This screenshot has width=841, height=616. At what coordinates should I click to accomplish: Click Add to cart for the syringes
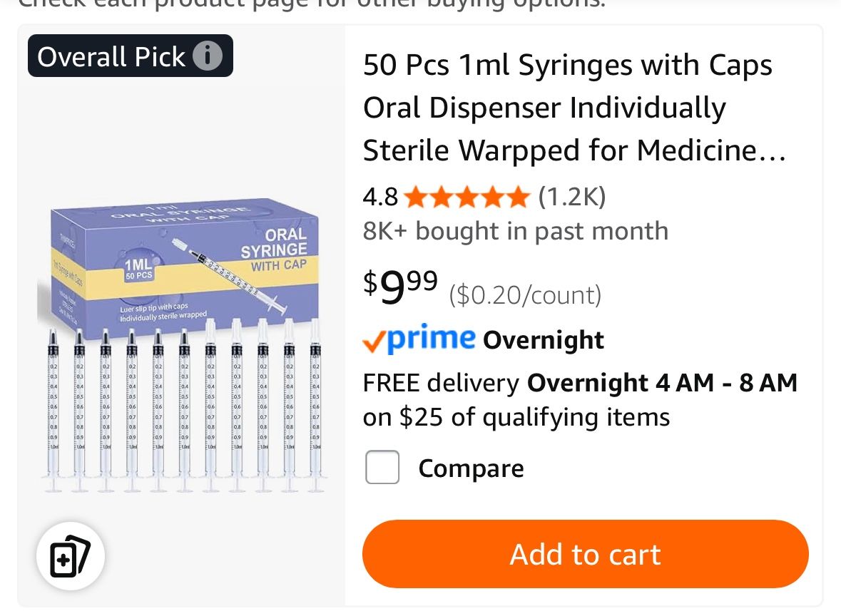(x=585, y=554)
